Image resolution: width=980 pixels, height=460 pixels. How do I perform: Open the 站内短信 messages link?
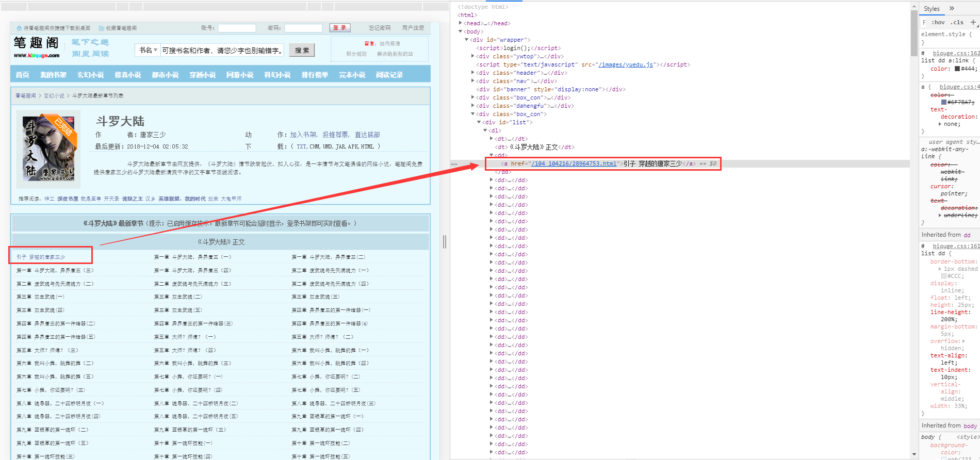pyautogui.click(x=390, y=44)
